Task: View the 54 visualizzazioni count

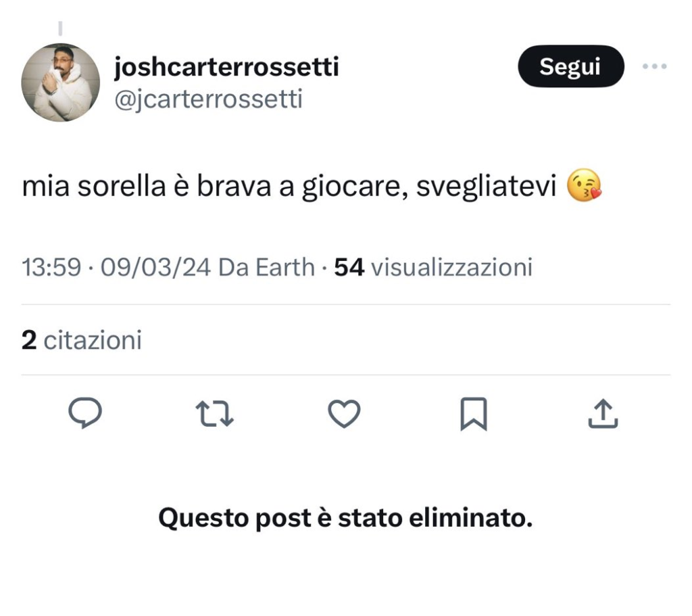Action: (x=434, y=268)
